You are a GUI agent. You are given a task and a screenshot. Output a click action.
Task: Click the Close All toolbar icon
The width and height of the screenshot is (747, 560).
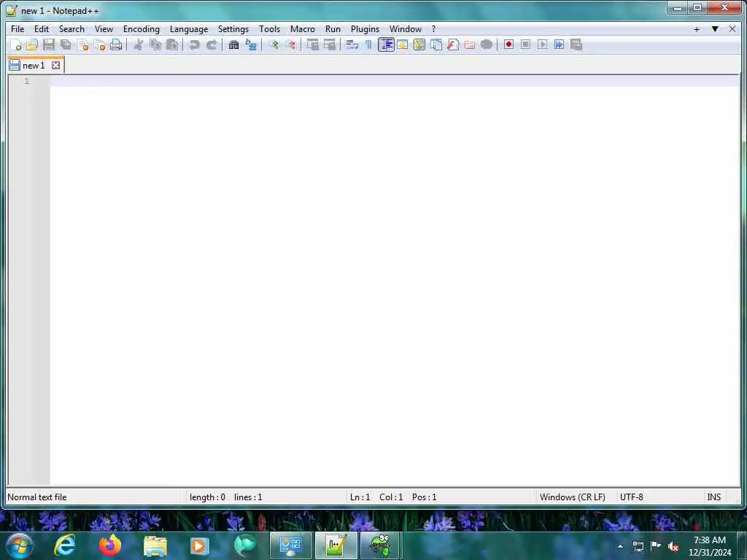pos(99,44)
